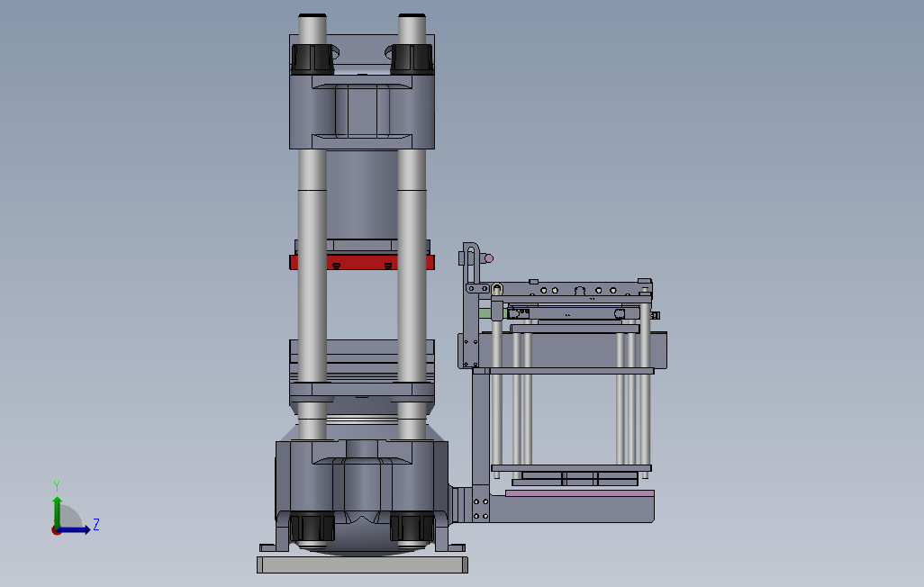Select the pink strip on the side unit base
Viewport: 924px width, 587px height.
[x=580, y=493]
